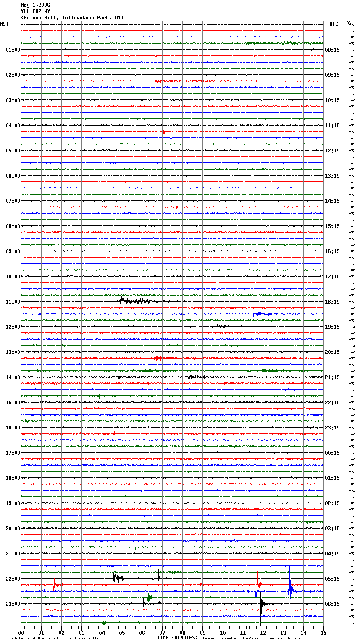Click the 09:15 UTC time label
Screen dimensions: 357x644
(332, 75)
